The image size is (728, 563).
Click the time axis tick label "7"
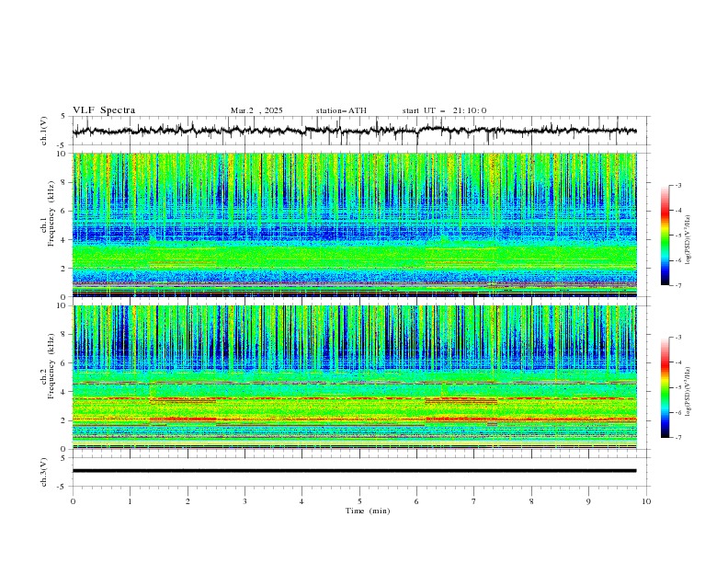474,501
